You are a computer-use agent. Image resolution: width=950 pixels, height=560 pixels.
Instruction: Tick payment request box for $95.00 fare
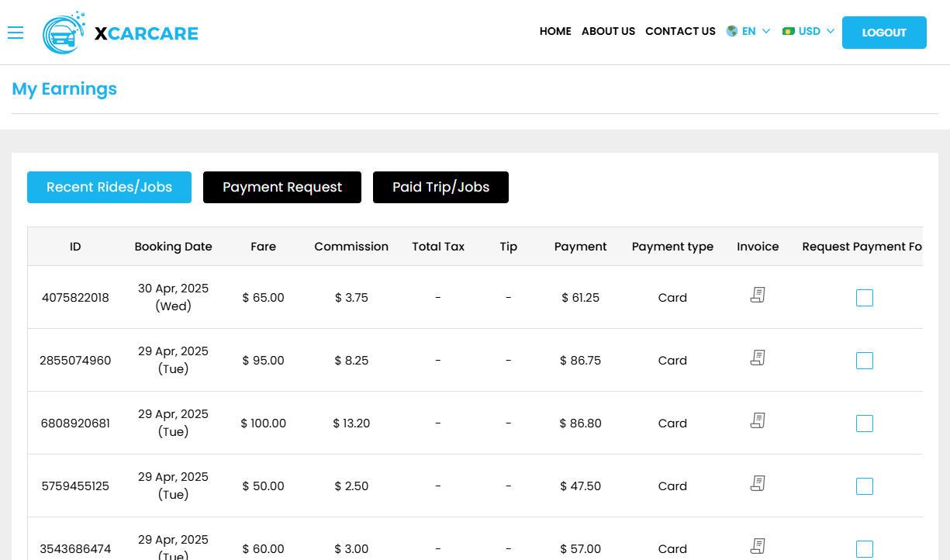864,361
